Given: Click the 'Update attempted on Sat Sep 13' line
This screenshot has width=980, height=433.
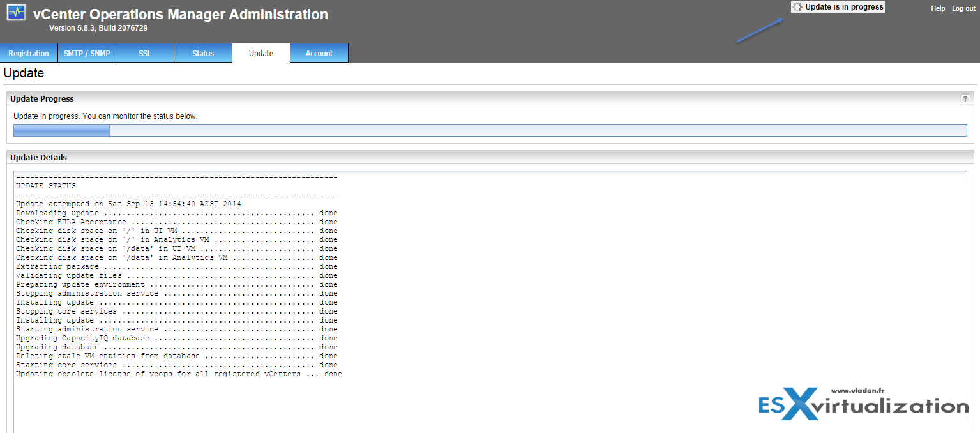Looking at the screenshot, I should (128, 204).
